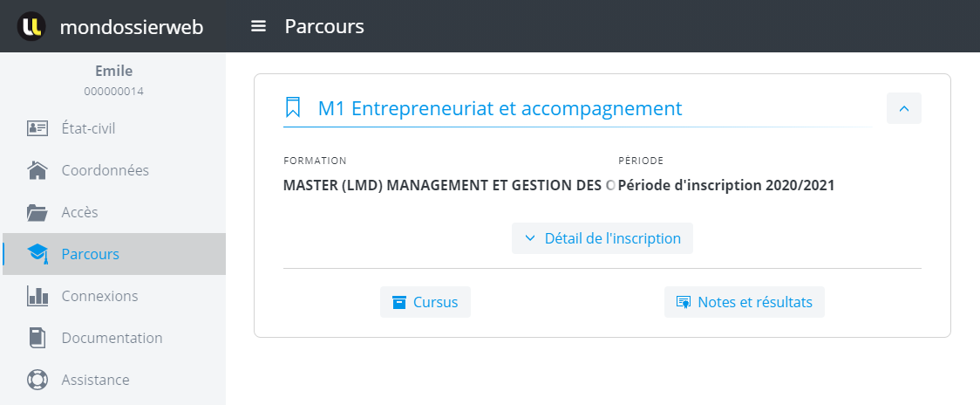Collapse the M1 Entrepreneuriat card
This screenshot has height=405, width=980.
tap(903, 108)
